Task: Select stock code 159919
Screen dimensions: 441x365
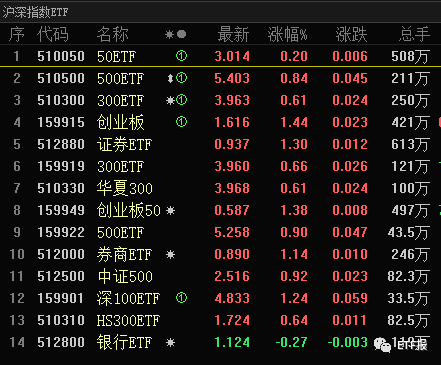Action: (x=61, y=166)
